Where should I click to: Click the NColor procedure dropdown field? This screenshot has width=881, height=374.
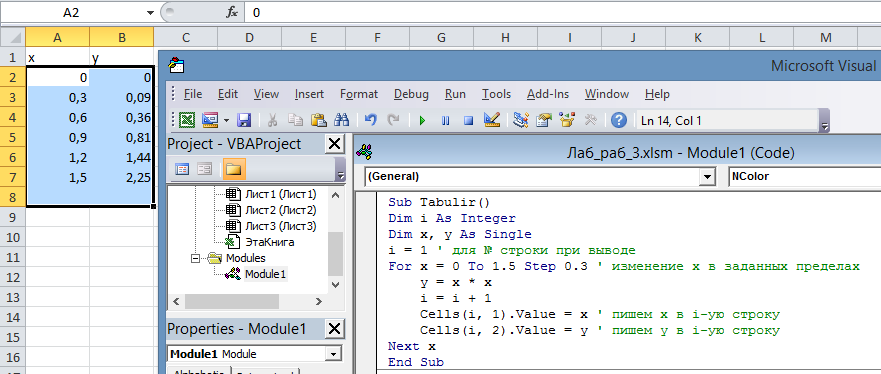[x=805, y=176]
